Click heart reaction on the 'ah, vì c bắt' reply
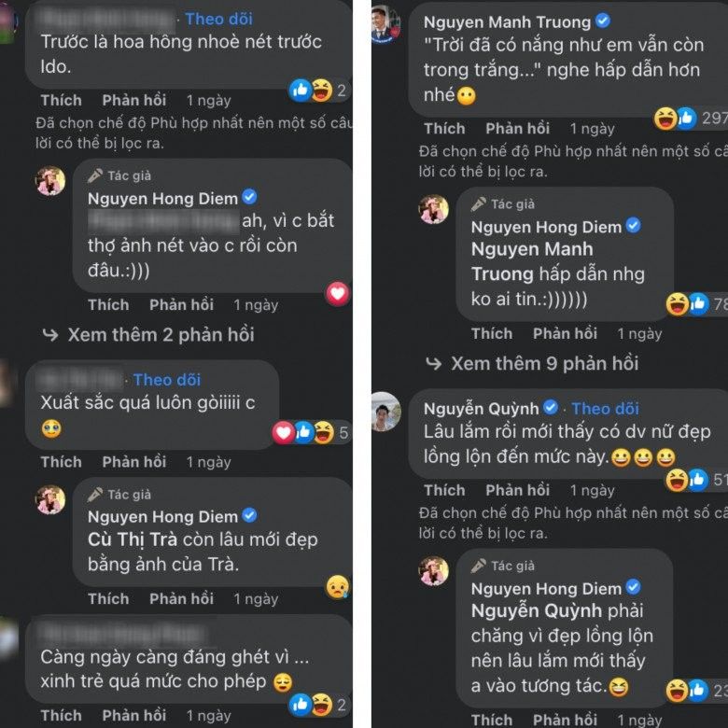The height and width of the screenshot is (728, 728). coord(337,293)
